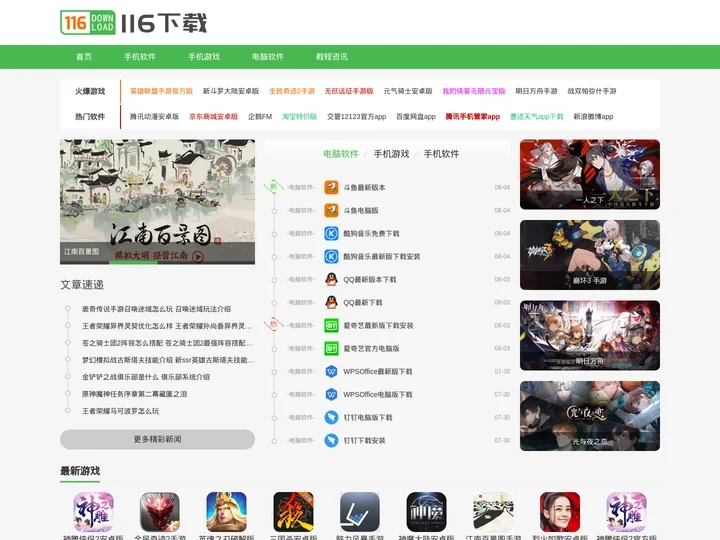The height and width of the screenshot is (540, 720).
Task: Click the 爱奇艺最新版下载安装 row icon
Action: pos(331,326)
